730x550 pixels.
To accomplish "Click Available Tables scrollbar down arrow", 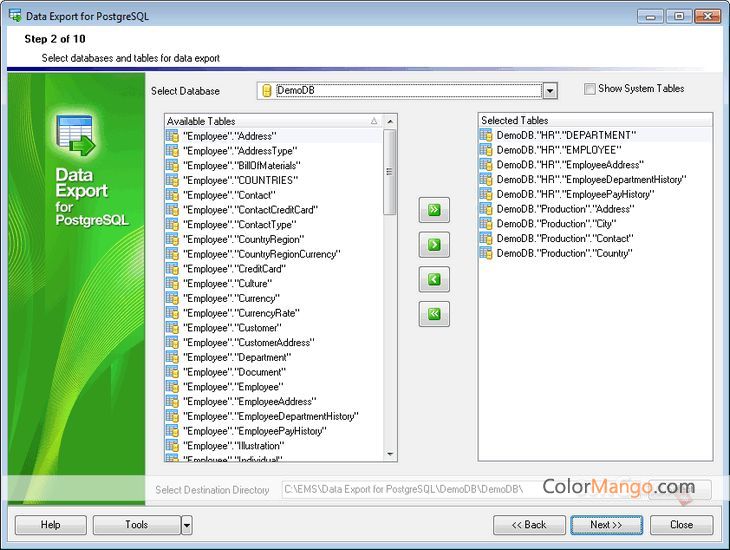I will pyautogui.click(x=390, y=454).
